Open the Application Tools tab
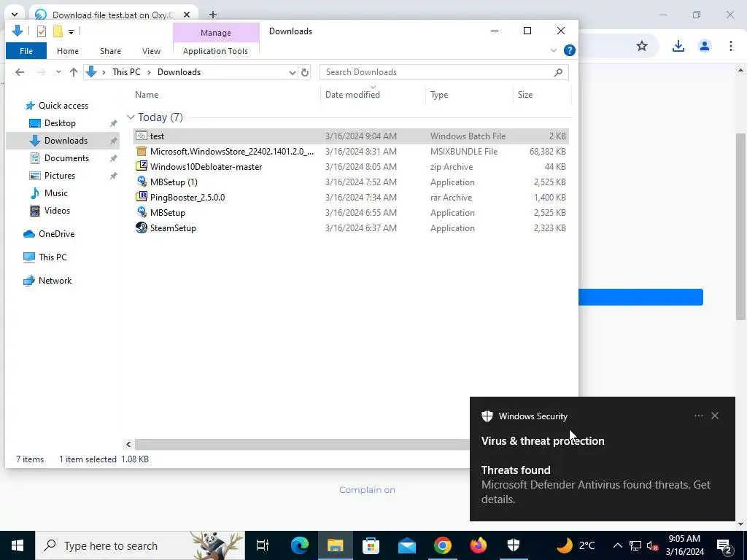 (215, 51)
